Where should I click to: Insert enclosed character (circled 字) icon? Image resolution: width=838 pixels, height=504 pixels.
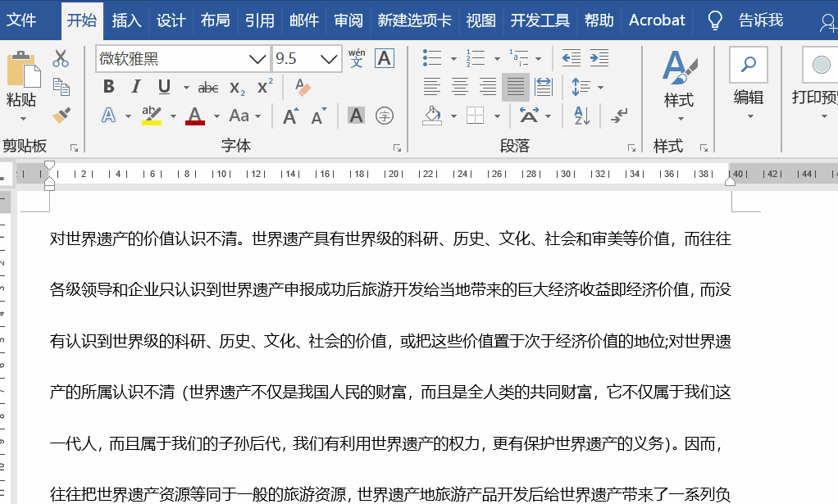(385, 116)
